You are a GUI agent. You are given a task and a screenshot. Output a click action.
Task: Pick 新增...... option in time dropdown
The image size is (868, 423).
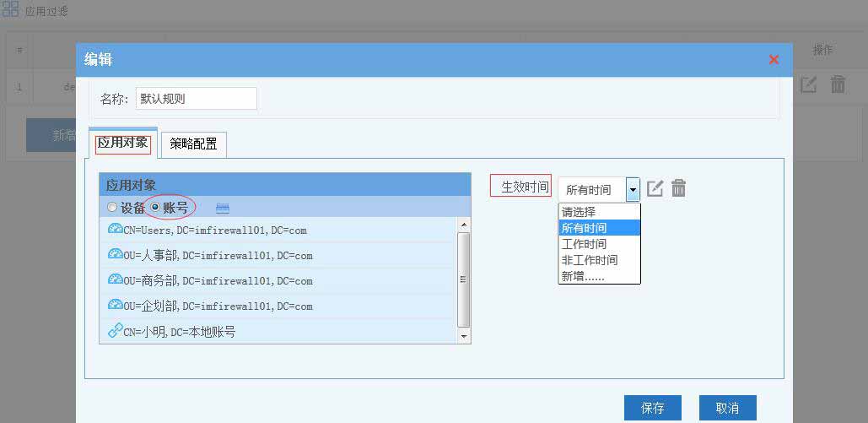tap(582, 276)
